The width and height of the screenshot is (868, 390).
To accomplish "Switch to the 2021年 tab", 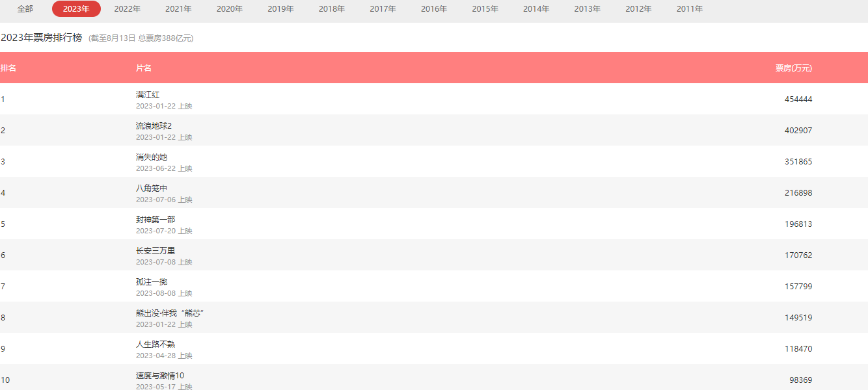I will 178,9.
